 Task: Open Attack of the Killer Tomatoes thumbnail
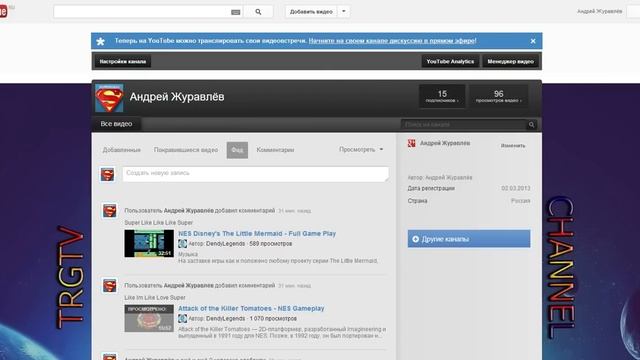(x=149, y=318)
